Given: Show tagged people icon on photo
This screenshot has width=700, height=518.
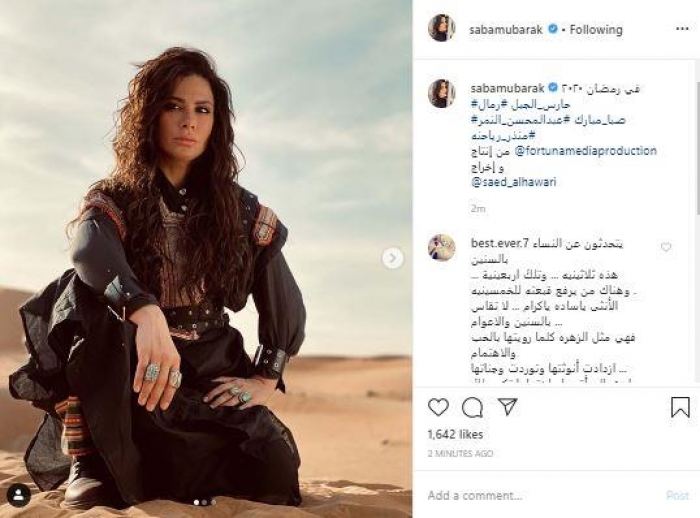Looking at the screenshot, I should 19,495.
